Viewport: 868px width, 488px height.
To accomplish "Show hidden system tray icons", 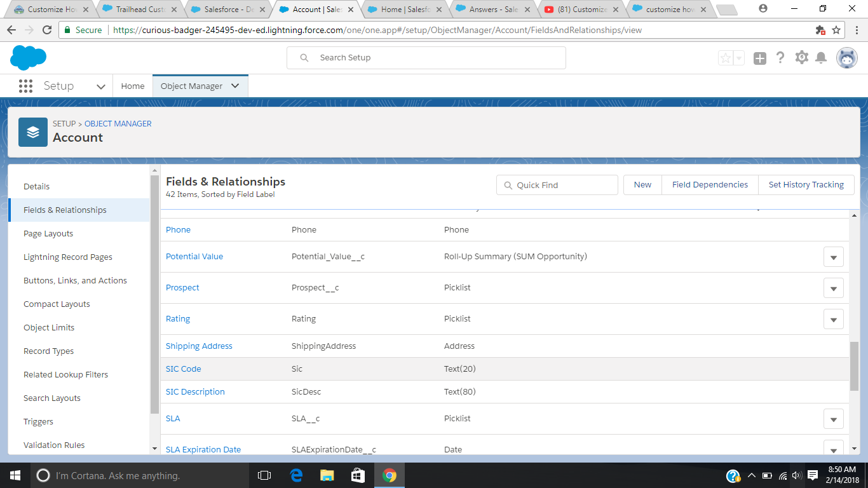I will [x=752, y=475].
